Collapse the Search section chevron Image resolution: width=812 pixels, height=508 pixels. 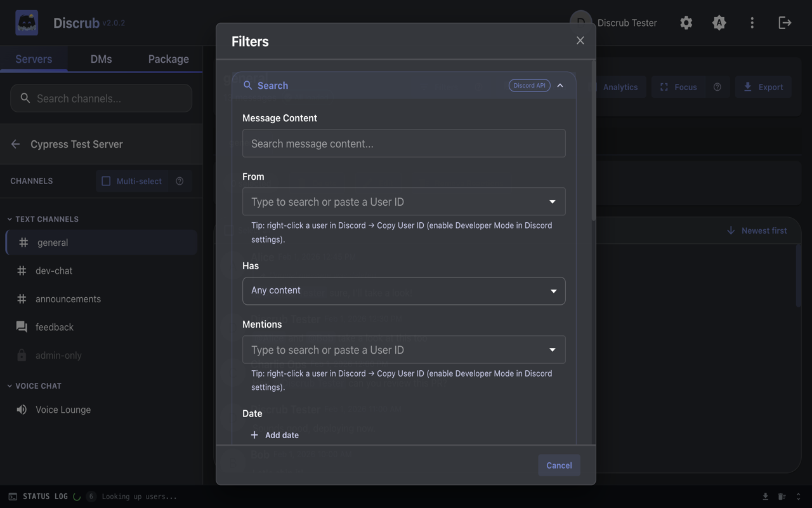pyautogui.click(x=560, y=86)
